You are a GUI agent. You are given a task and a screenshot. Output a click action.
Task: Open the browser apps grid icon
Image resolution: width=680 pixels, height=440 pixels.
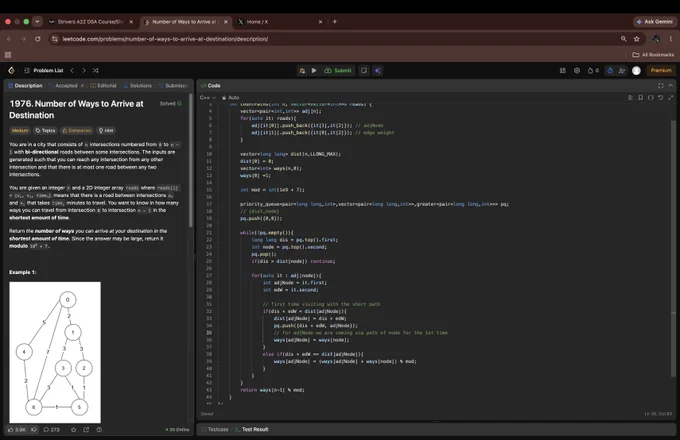8,55
